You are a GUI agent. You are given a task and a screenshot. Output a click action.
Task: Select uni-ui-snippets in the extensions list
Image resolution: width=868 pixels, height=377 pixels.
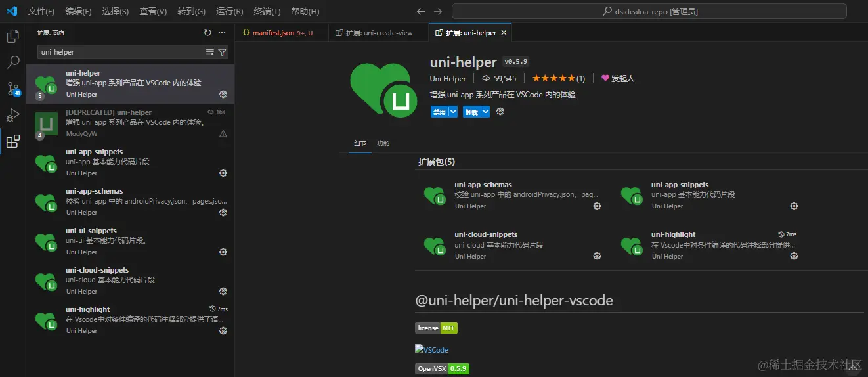pyautogui.click(x=130, y=242)
